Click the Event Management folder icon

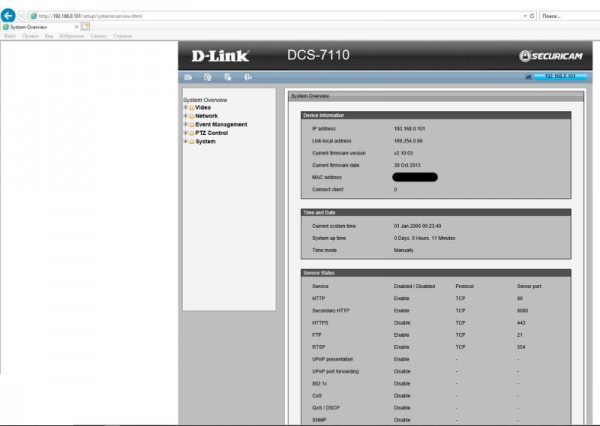[192, 125]
